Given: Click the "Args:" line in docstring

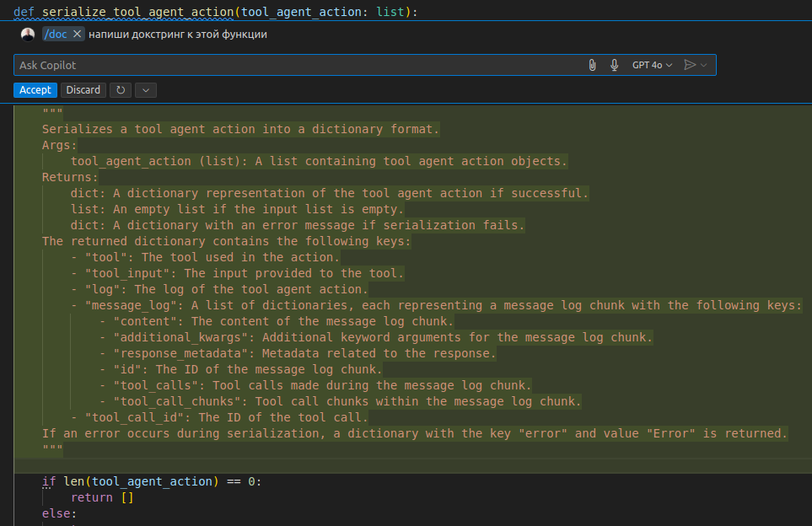Looking at the screenshot, I should click(x=60, y=145).
